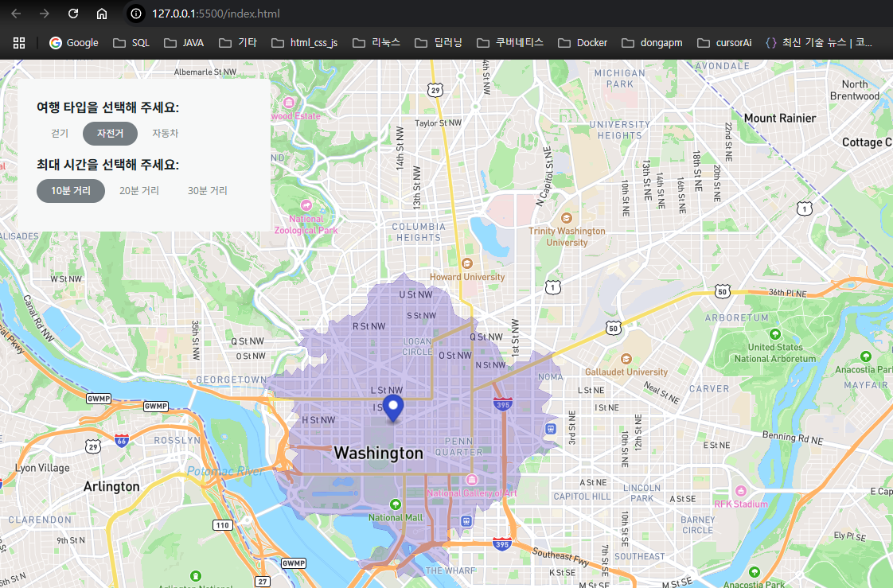Open the Google bookmark
The image size is (893, 588).
(74, 43)
